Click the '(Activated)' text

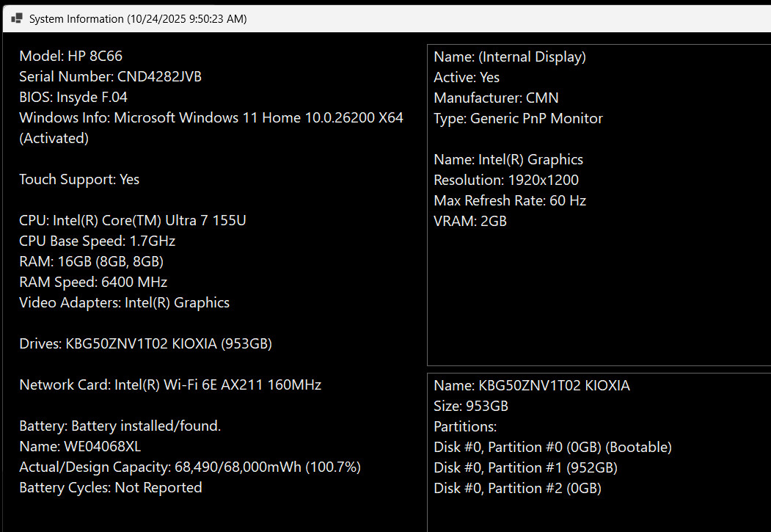(54, 139)
